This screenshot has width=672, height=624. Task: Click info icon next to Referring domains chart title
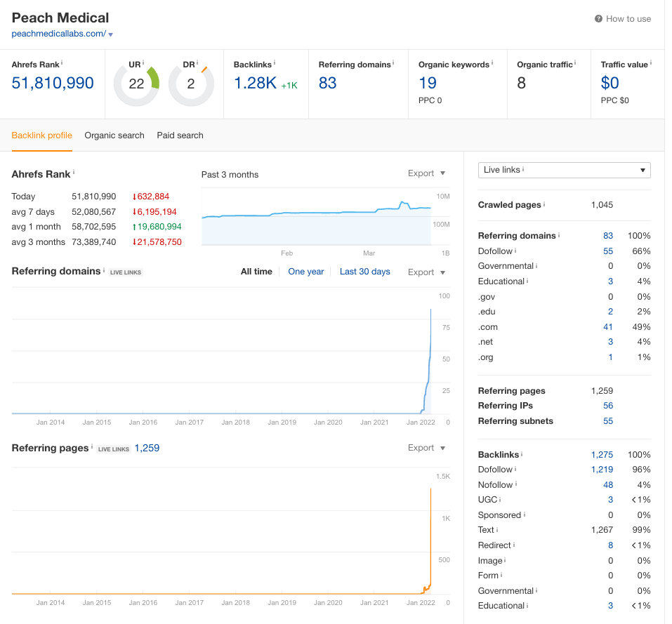(104, 270)
